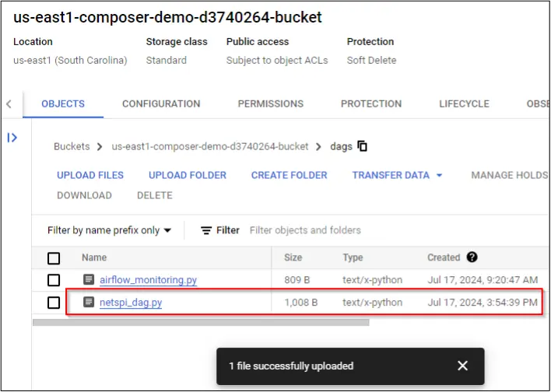Switch to the Protection tab
Screen dimensions: 551x392
coord(371,104)
